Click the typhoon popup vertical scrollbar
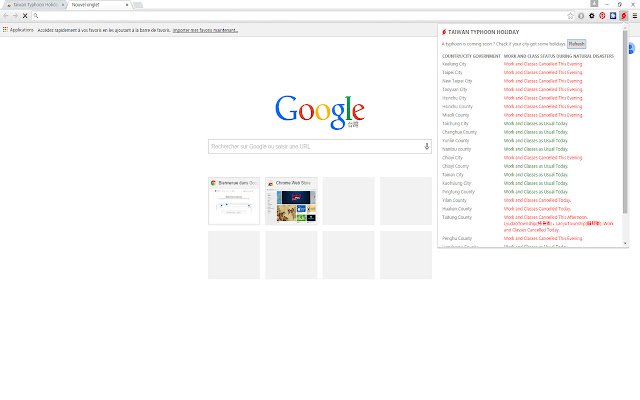 coord(625,122)
